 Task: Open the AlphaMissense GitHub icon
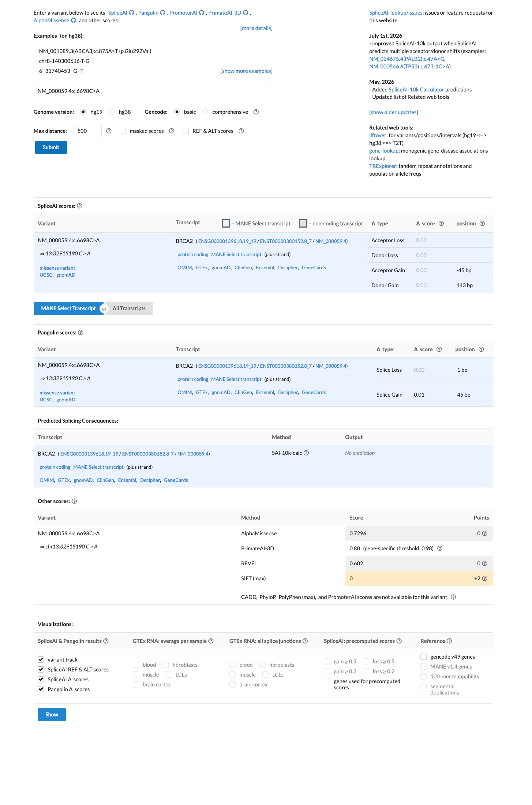click(x=74, y=20)
